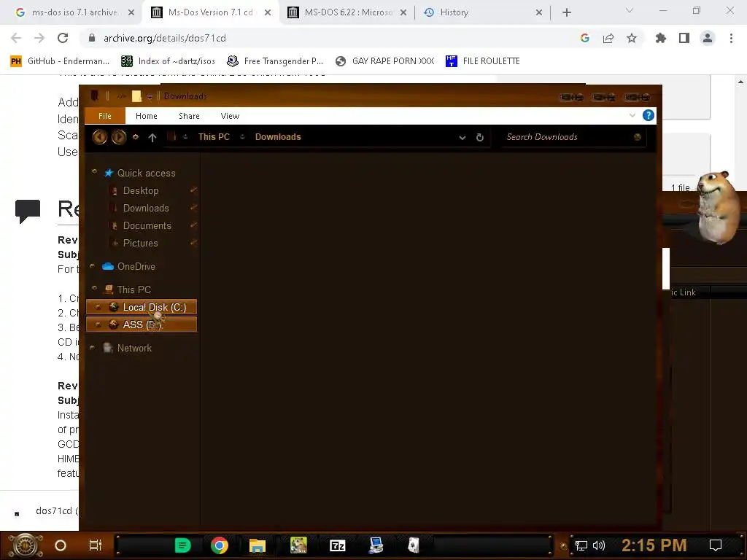Click the Chrome address bar URL
This screenshot has height=560, width=747.
165,38
